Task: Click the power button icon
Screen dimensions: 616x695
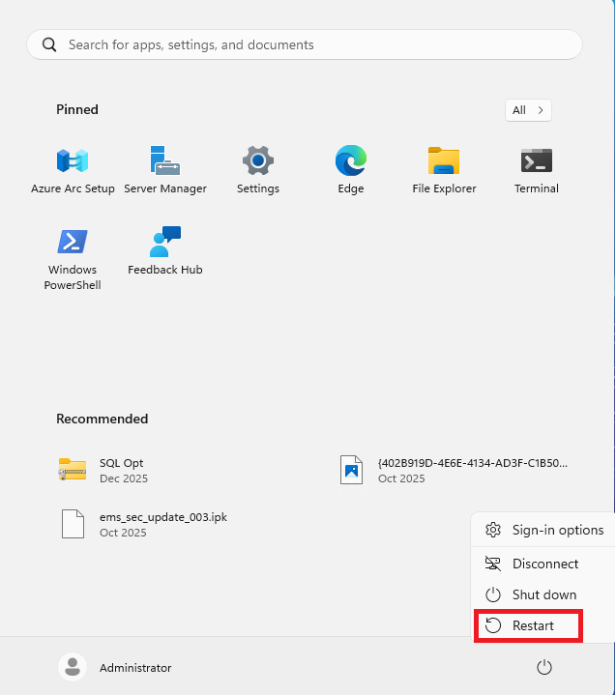Action: 544,667
